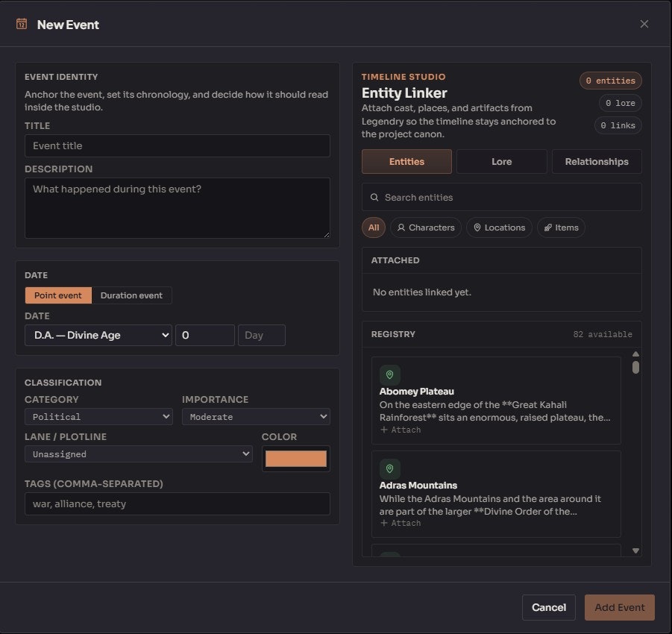Close the New Event dialog

[x=644, y=24]
